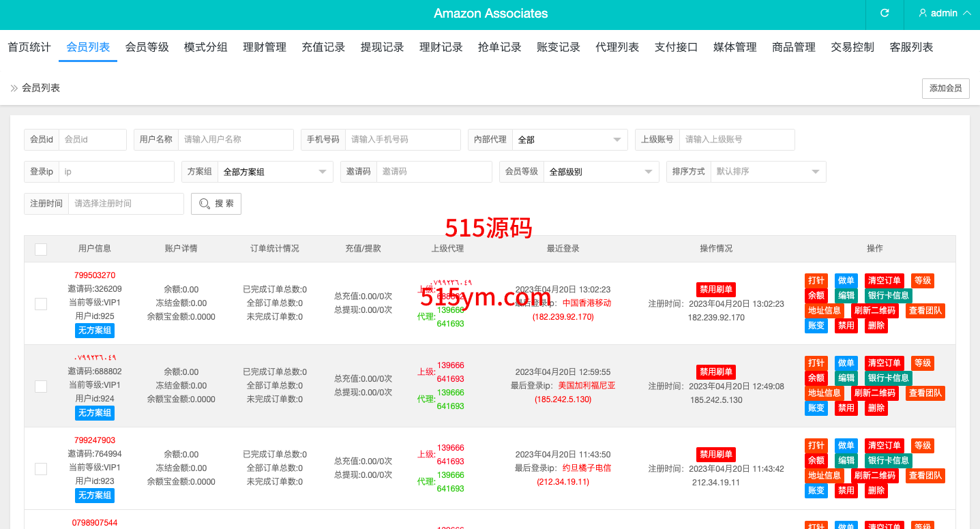The height and width of the screenshot is (529, 980).
Task: Open the 内部代理 dropdown
Action: click(569, 140)
